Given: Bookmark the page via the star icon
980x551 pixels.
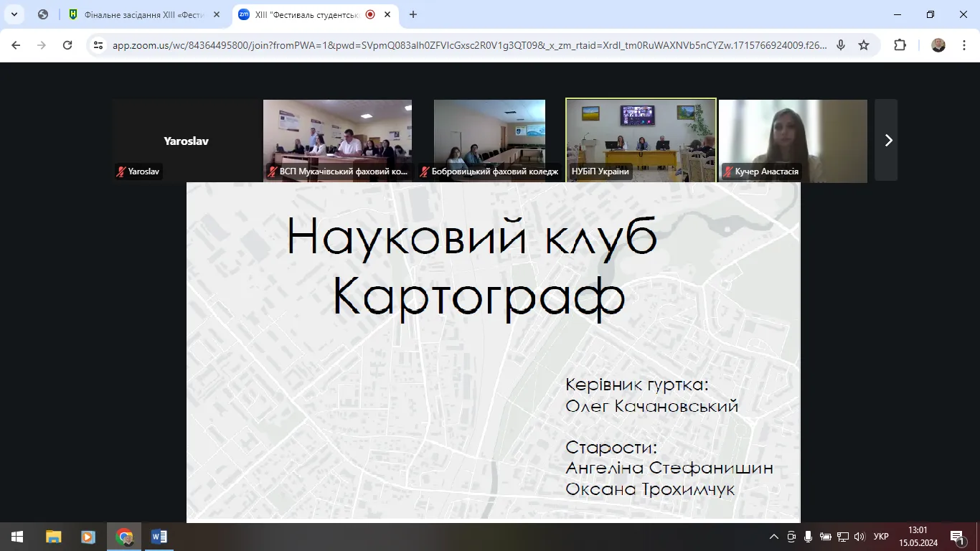Looking at the screenshot, I should click(x=864, y=44).
